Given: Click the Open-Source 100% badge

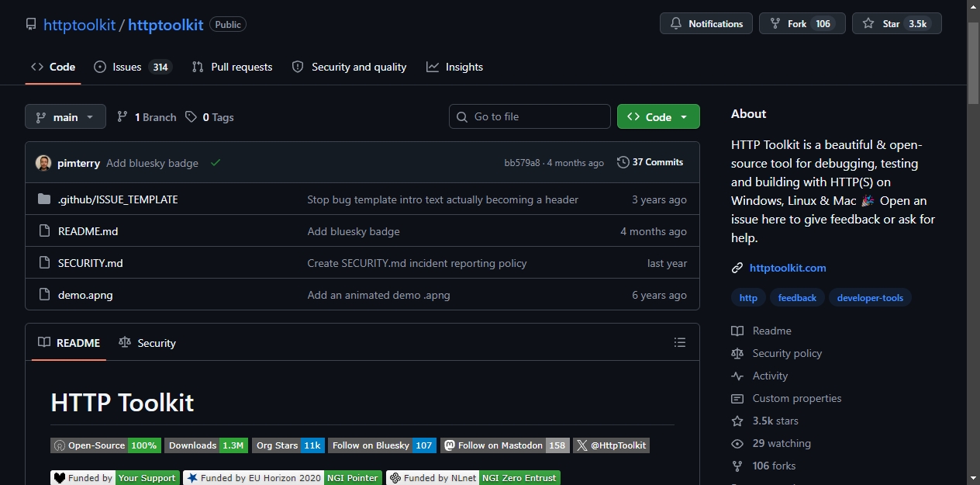Looking at the screenshot, I should tap(105, 445).
